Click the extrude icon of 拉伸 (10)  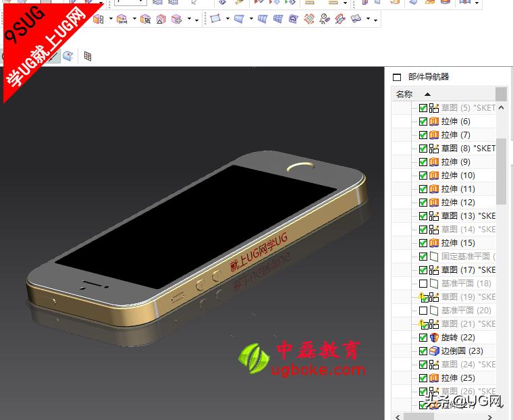pos(434,176)
